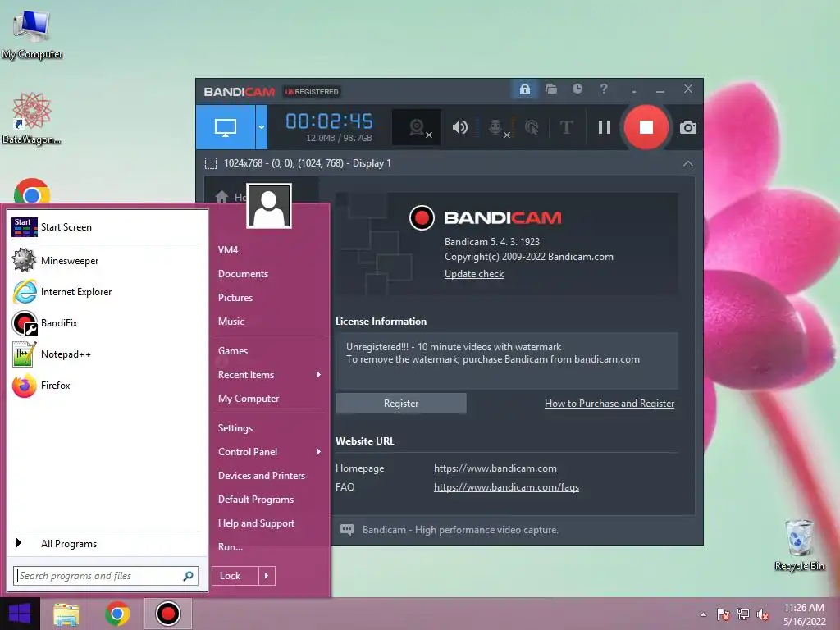Stop recording with red stop button

tap(646, 127)
